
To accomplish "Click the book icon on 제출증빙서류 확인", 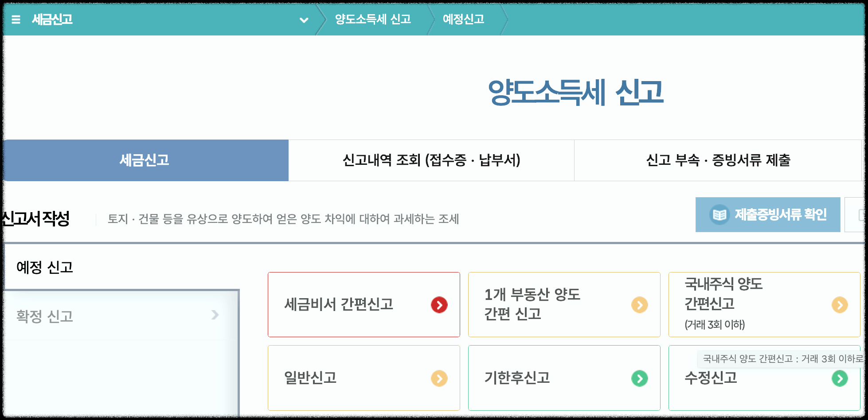I will click(720, 214).
